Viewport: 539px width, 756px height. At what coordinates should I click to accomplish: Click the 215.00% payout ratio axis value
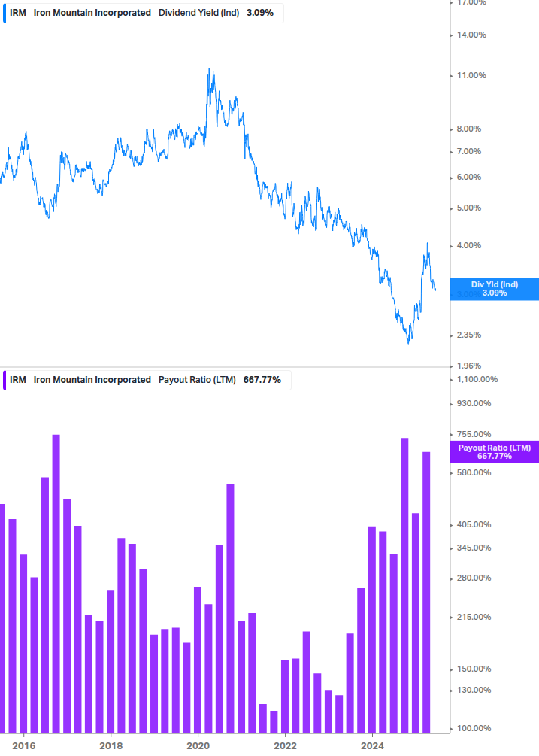tap(474, 617)
